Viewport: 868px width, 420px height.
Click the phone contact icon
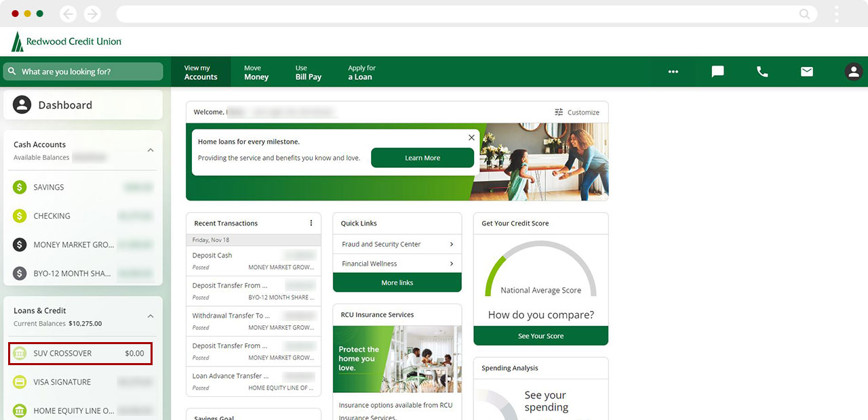point(762,71)
